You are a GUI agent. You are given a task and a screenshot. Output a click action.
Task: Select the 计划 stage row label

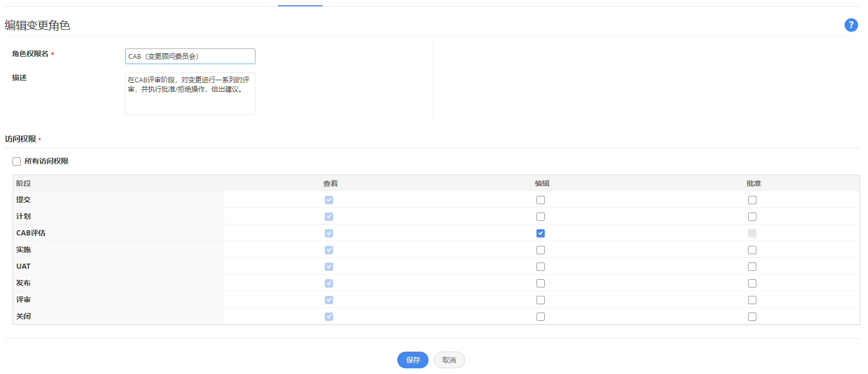click(x=23, y=216)
